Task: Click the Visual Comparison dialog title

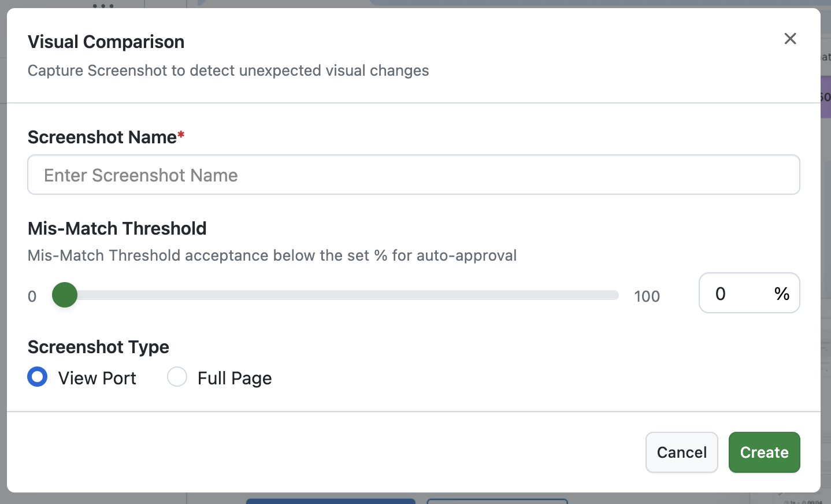Action: pos(106,41)
